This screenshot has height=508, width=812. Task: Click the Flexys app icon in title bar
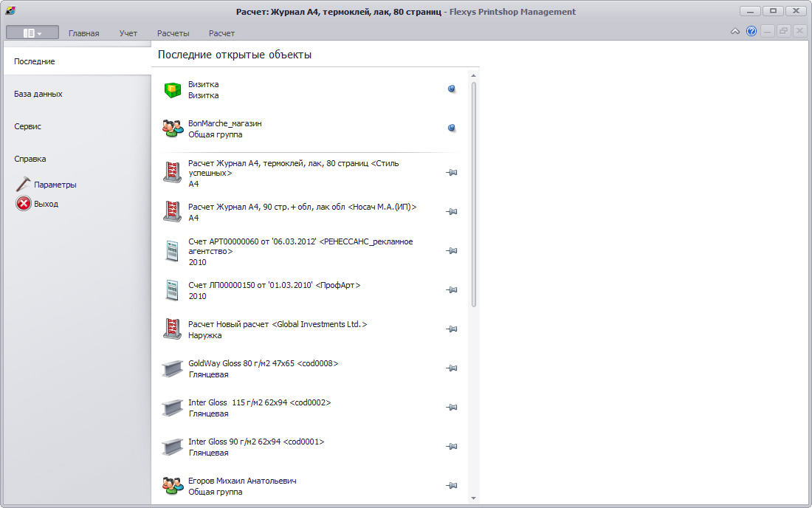pyautogui.click(x=10, y=11)
